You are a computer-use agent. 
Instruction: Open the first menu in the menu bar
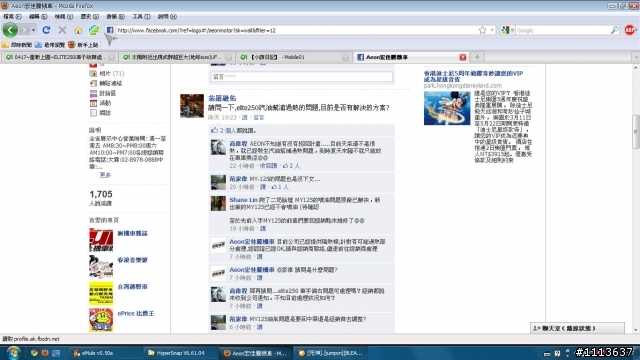tap(12, 17)
